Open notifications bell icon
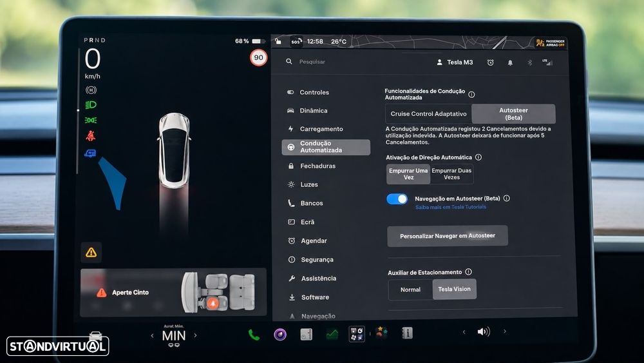 click(x=510, y=63)
